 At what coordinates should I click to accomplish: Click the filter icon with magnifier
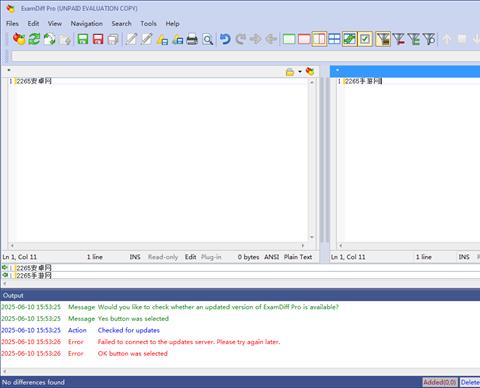pos(429,39)
